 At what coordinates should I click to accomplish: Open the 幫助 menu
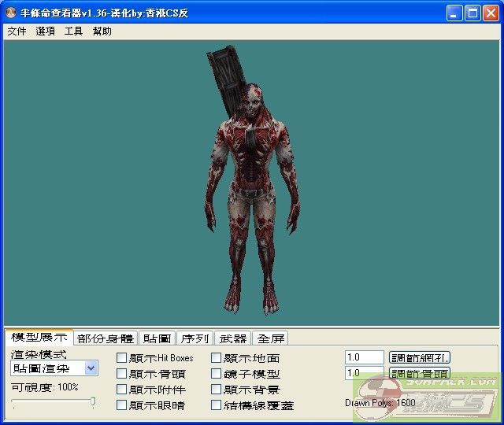[102, 31]
